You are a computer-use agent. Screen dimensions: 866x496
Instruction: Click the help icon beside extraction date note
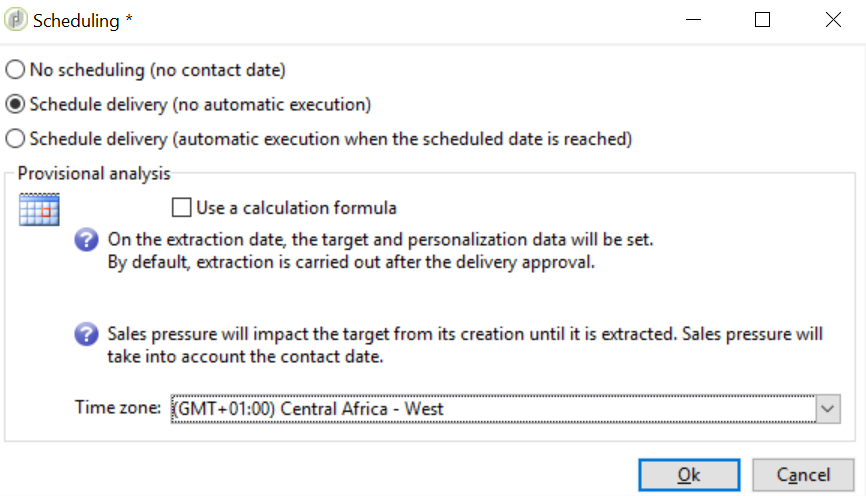88,241
